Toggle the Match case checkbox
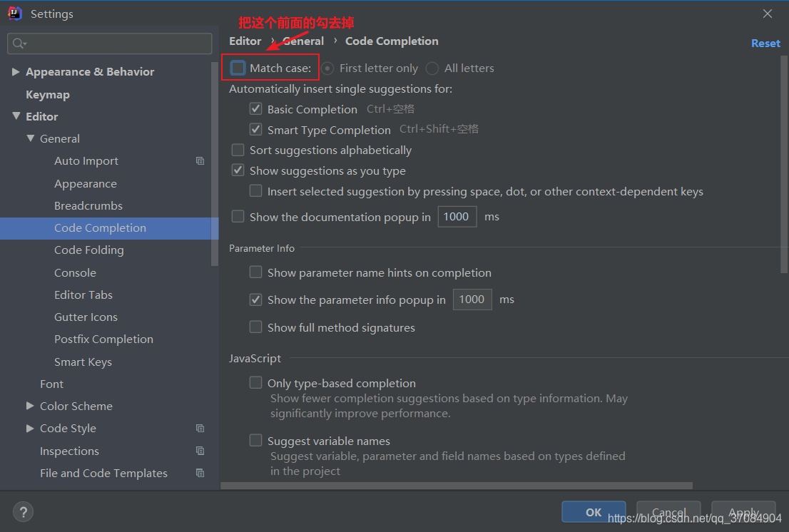The height and width of the screenshot is (532, 789). pos(238,68)
